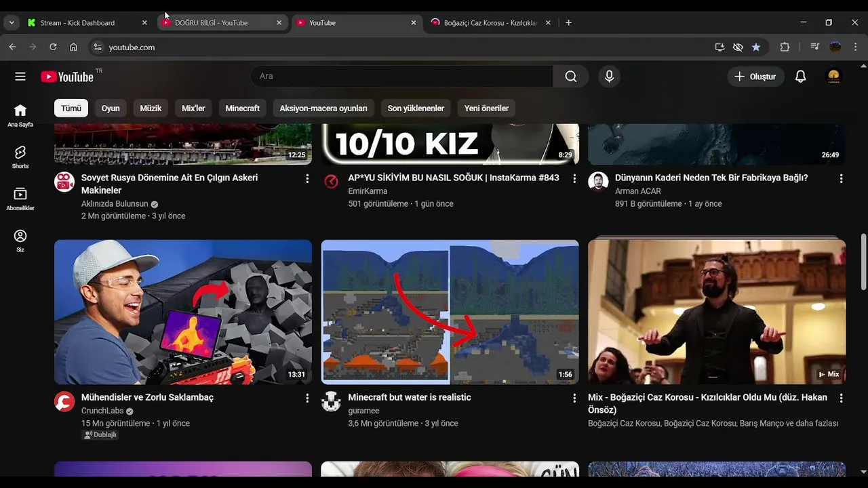Viewport: 868px width, 488px height.
Task: Open Mühendisler ve Zorlu Saklambaç title
Action: pos(147,398)
